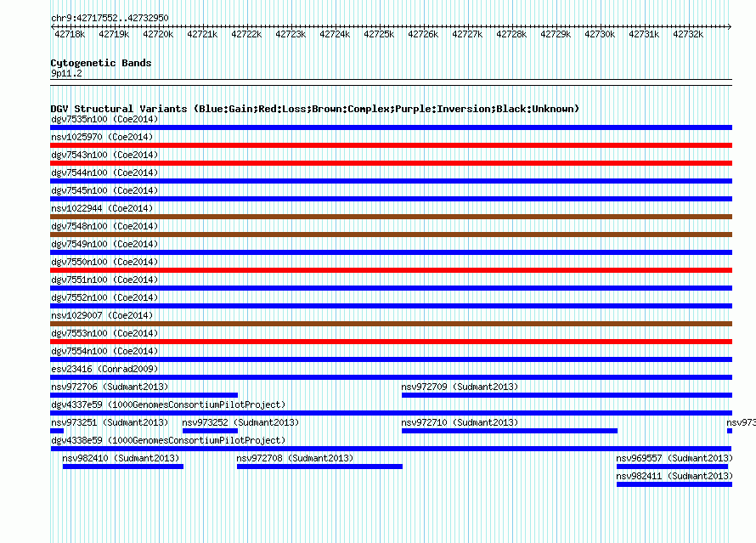Click the 9p11.2 cytogenetic band label

66,73
